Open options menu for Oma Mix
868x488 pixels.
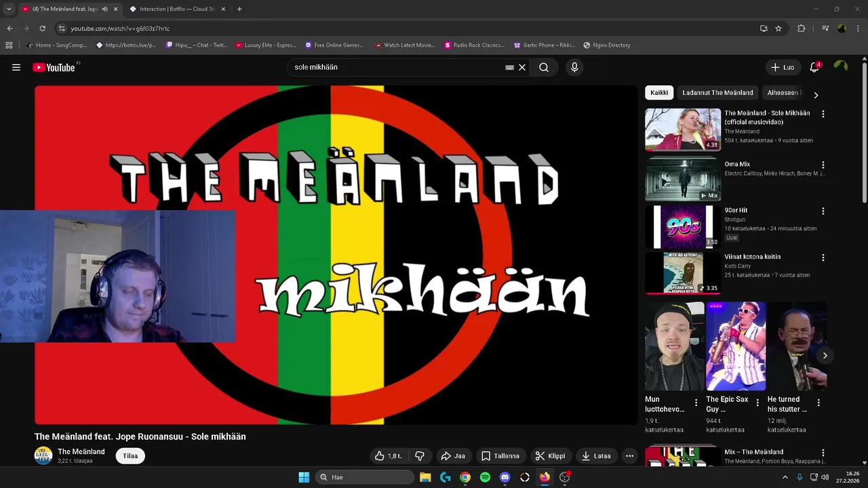(823, 165)
